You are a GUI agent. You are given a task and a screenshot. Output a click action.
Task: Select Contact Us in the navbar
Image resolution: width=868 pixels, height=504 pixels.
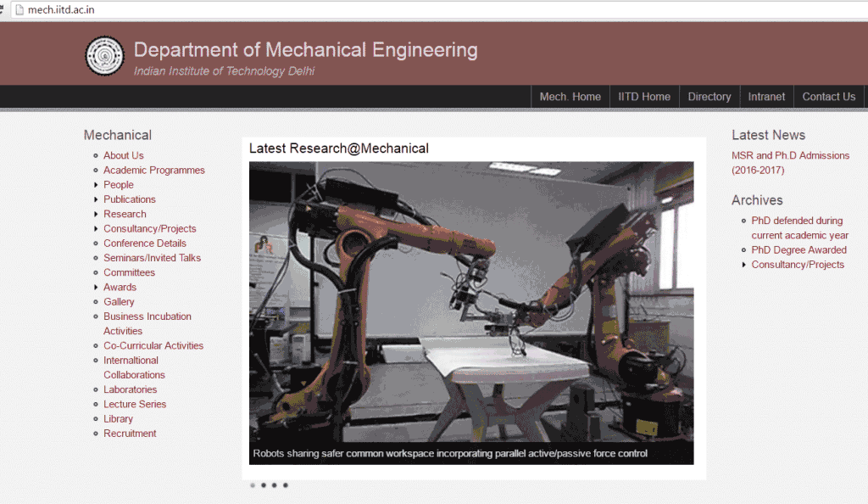829,97
